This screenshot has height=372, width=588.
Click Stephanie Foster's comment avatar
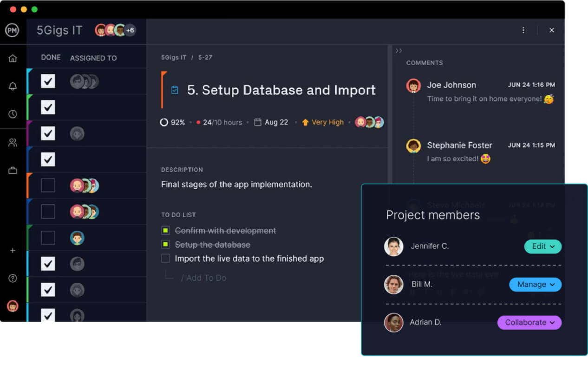tap(413, 146)
